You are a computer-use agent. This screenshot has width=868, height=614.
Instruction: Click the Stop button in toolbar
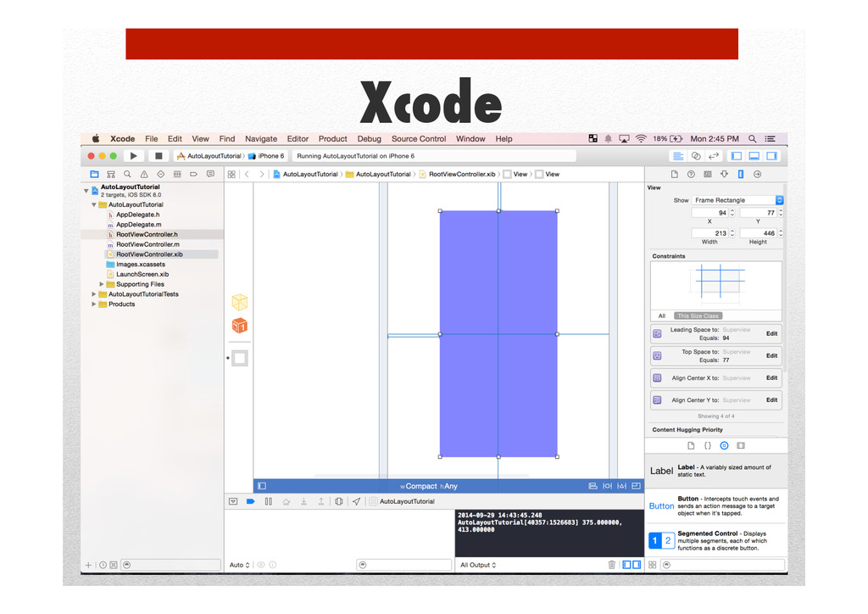tap(159, 156)
